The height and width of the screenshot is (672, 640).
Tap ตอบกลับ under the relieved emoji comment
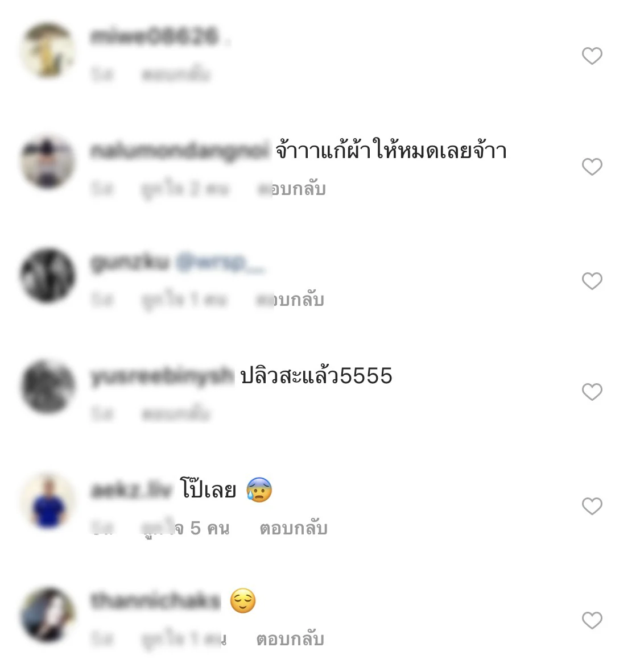[x=290, y=639]
